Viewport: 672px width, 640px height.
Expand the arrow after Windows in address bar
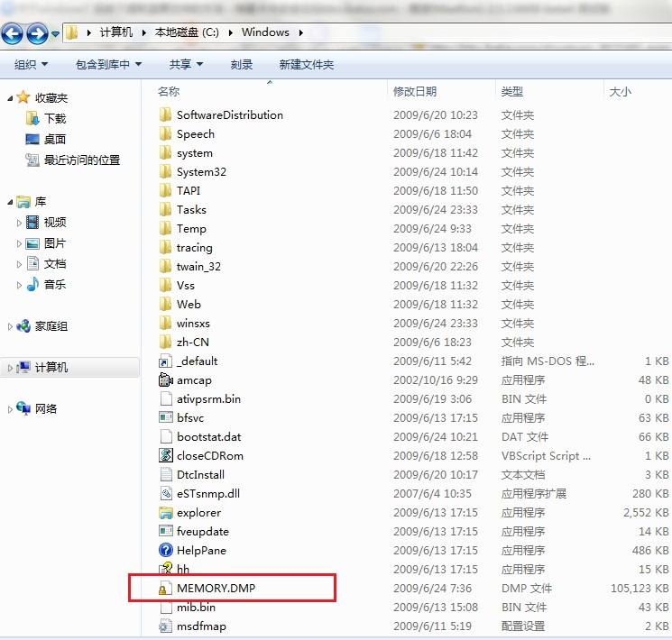301,32
